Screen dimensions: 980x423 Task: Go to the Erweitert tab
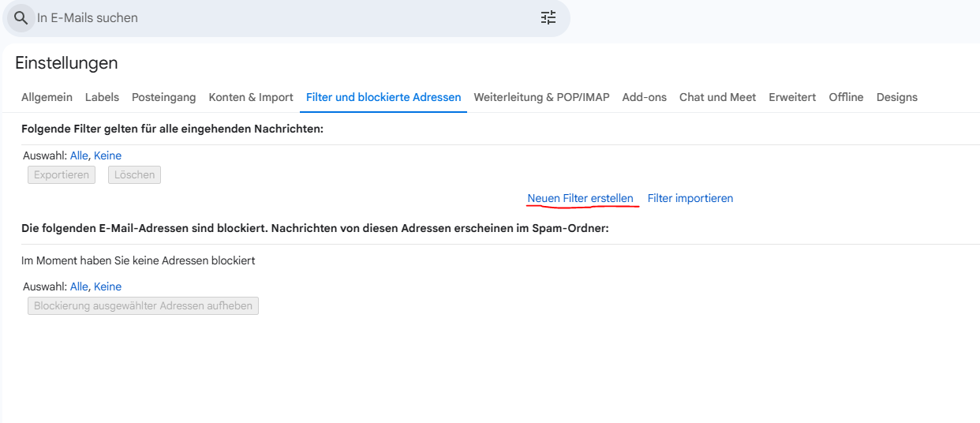(x=792, y=97)
